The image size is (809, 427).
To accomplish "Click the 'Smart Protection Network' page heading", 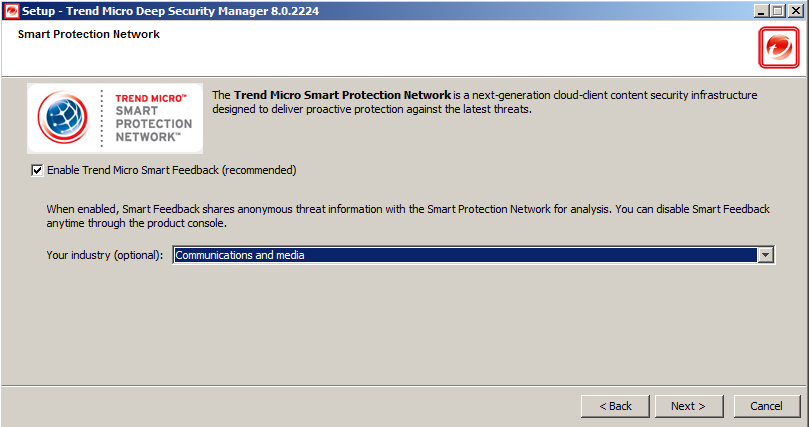I will 89,34.
